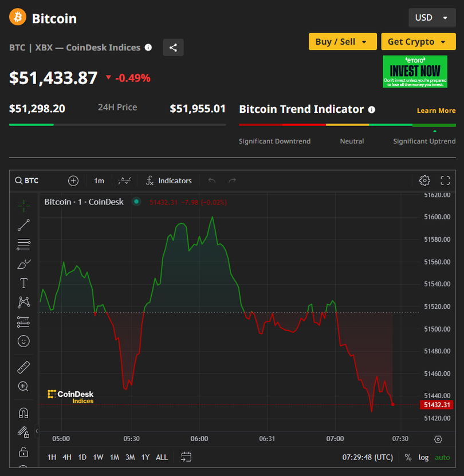Select the 1D time range
Screen dimensions: 464x476
click(x=82, y=457)
